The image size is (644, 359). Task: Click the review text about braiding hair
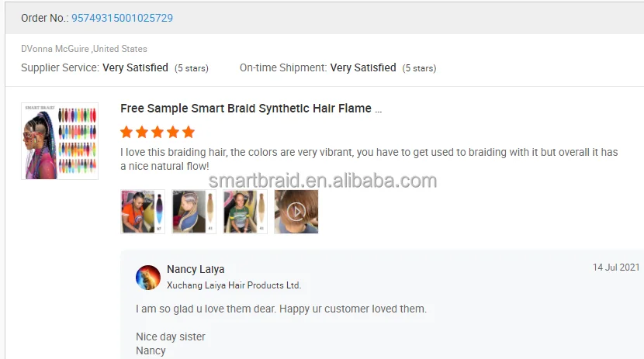click(369, 159)
